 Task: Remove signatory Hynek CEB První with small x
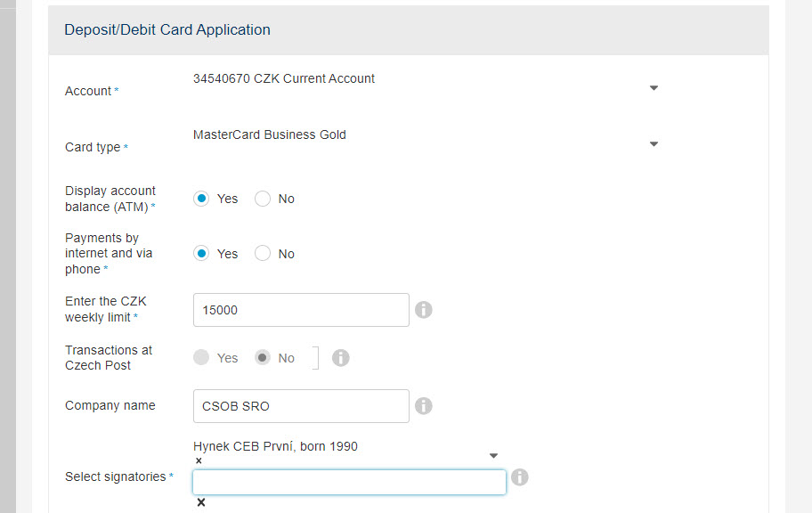click(199, 460)
